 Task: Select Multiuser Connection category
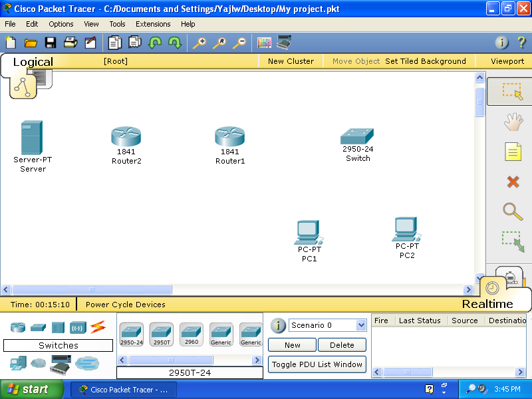pos(87,363)
